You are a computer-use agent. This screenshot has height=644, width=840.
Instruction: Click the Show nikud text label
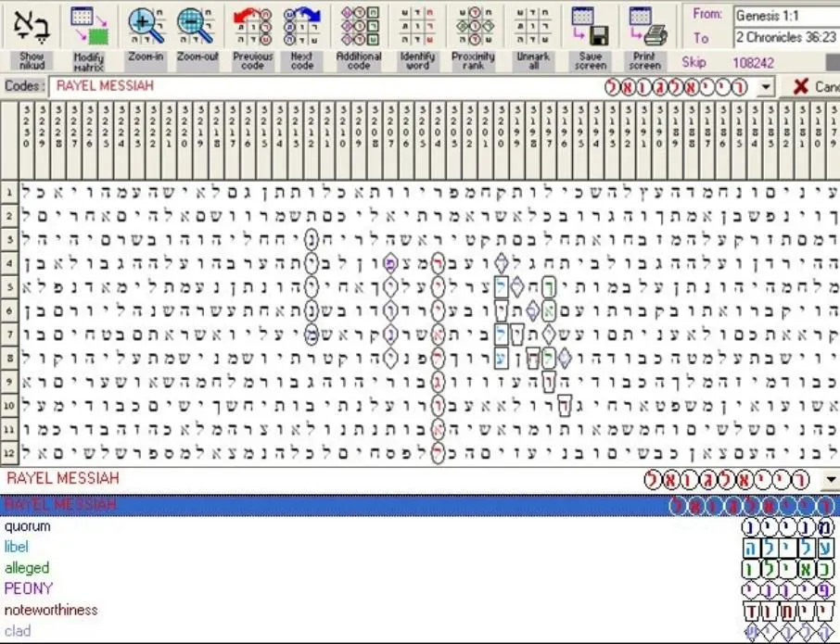[x=32, y=60]
